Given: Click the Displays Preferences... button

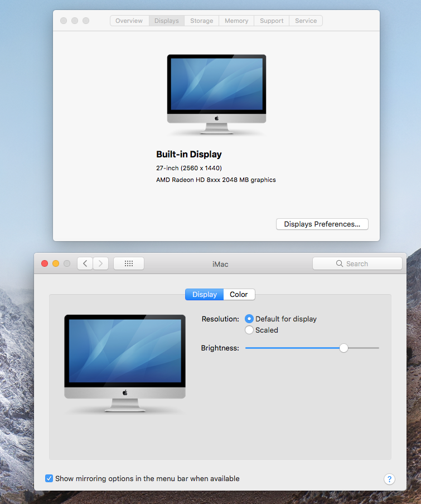Looking at the screenshot, I should coord(322,224).
